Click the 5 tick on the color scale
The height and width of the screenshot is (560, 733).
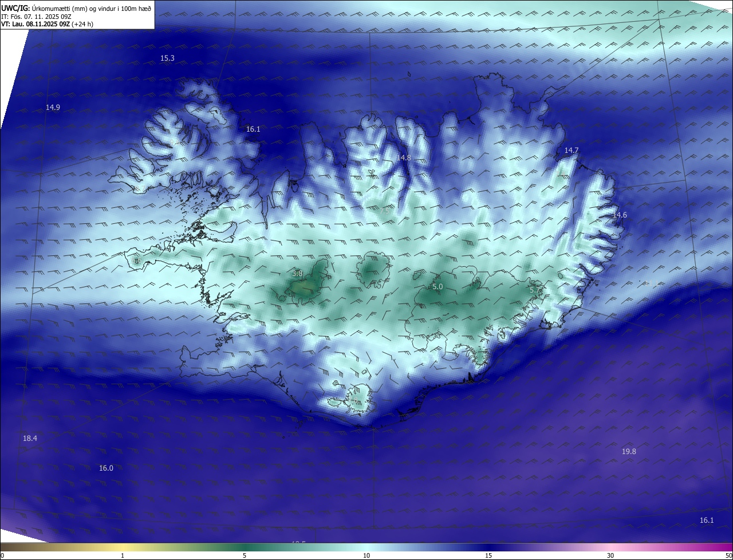pyautogui.click(x=245, y=555)
